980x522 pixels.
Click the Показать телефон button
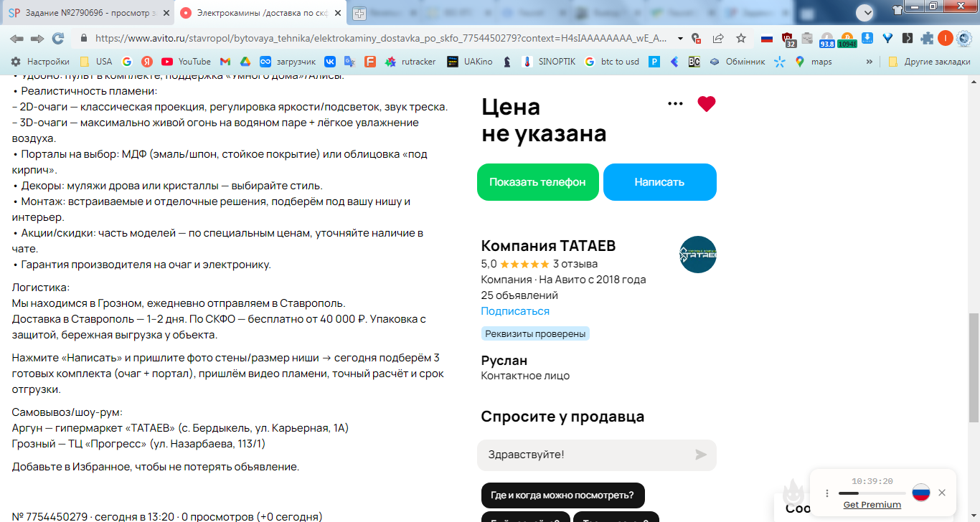537,182
